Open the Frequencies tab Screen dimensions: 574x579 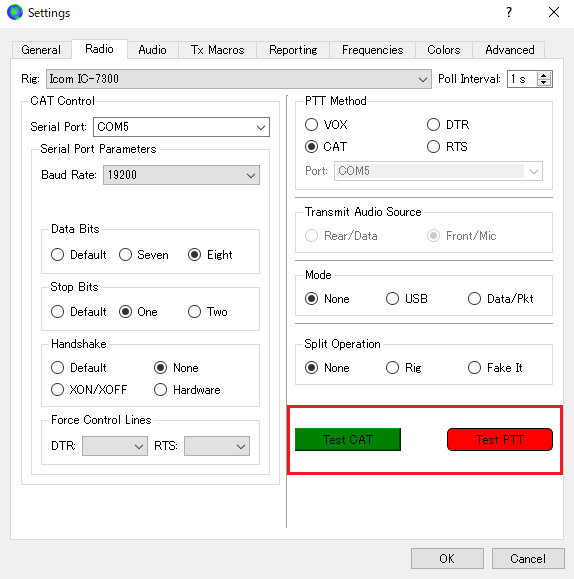tap(372, 50)
